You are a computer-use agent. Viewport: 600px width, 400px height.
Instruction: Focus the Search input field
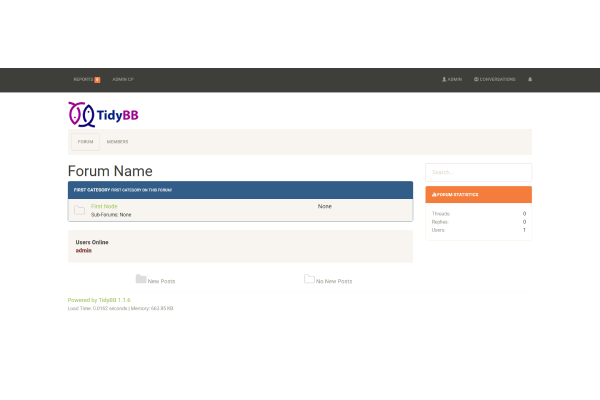pos(478,172)
